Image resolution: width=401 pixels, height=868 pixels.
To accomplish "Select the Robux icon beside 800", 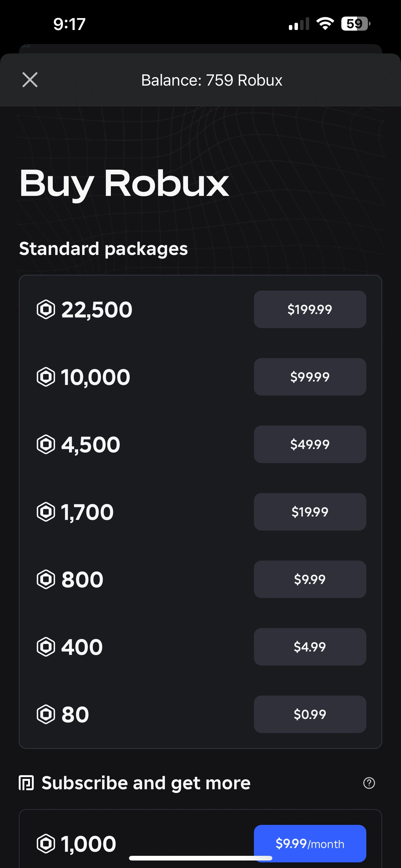I will 46,579.
